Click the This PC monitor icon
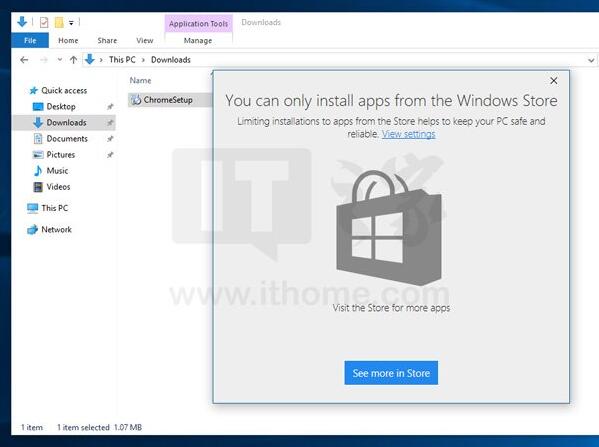599x447 pixels. click(x=32, y=208)
